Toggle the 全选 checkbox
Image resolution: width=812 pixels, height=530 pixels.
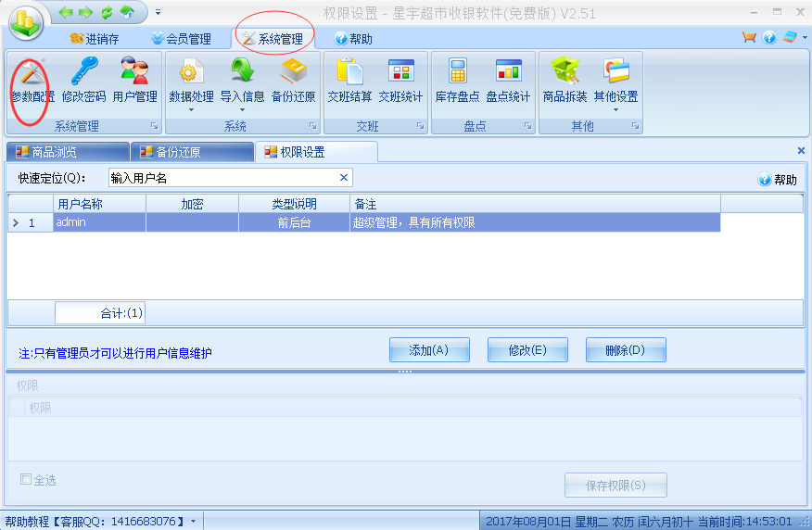tap(25, 479)
